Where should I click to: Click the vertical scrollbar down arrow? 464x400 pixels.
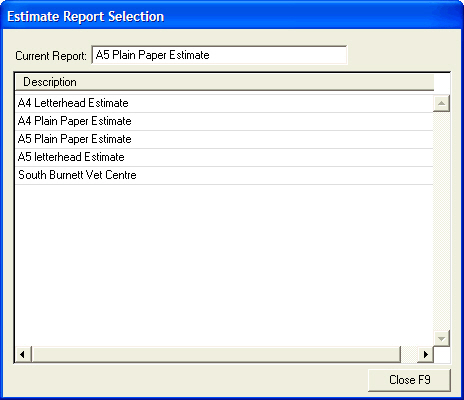[441, 339]
